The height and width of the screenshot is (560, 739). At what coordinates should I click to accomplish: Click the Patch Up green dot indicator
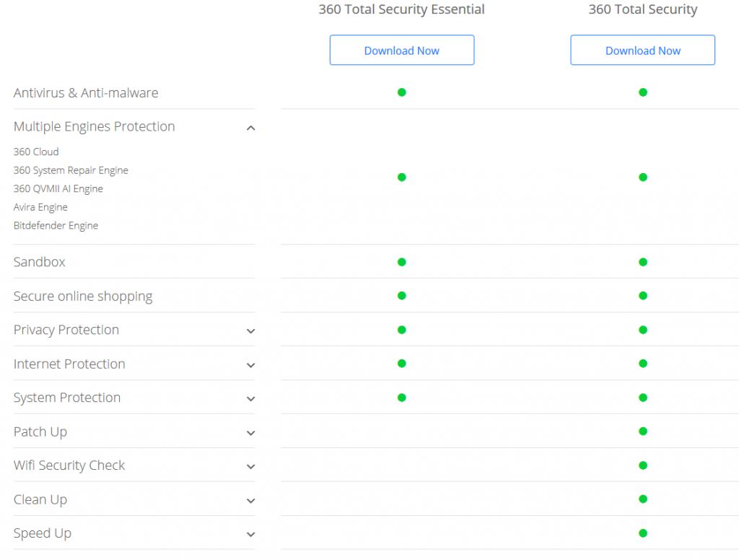click(642, 432)
